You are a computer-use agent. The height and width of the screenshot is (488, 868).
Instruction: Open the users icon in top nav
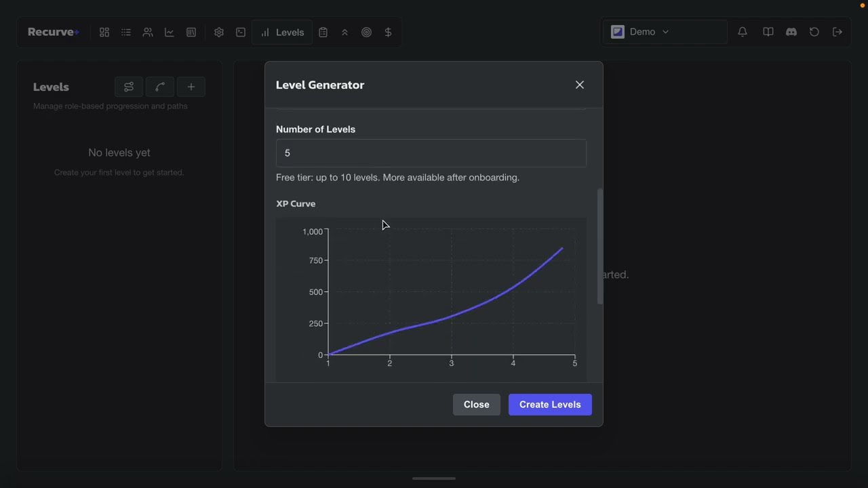pyautogui.click(x=148, y=32)
